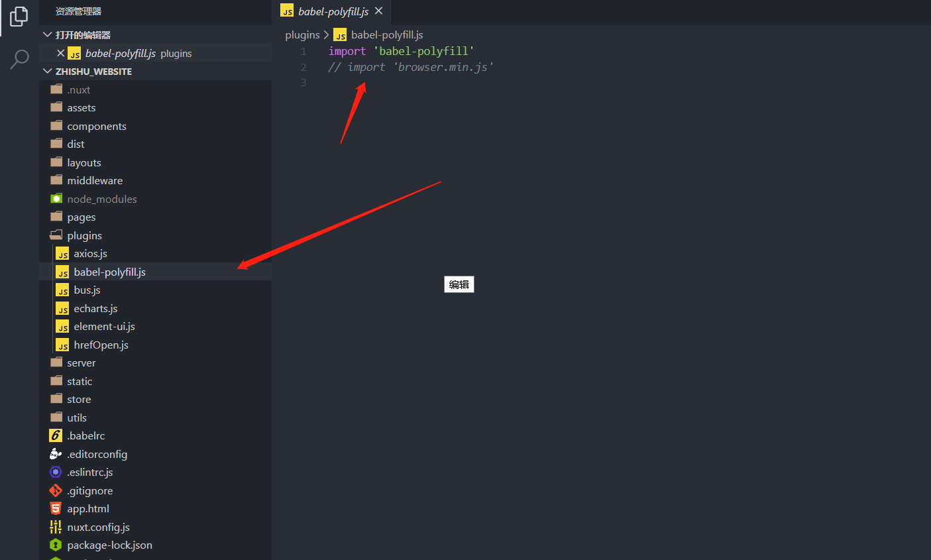
Task: Expand the layouts folder
Action: tap(155, 162)
